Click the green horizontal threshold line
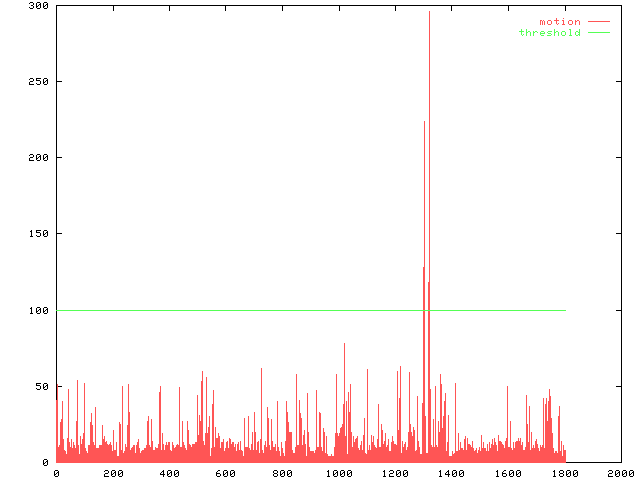Image resolution: width=640 pixels, height=480 pixels. coord(250,310)
